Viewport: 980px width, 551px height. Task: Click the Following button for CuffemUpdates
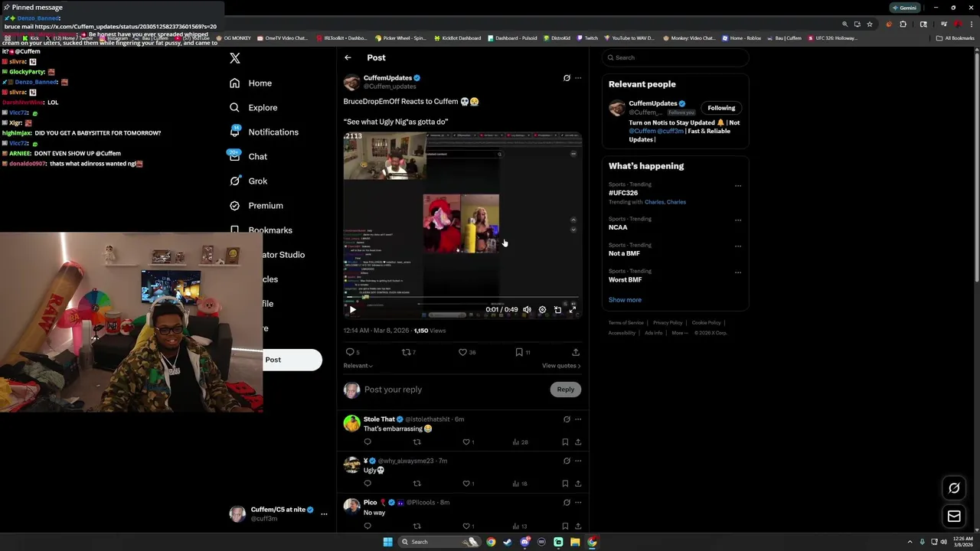click(x=721, y=108)
